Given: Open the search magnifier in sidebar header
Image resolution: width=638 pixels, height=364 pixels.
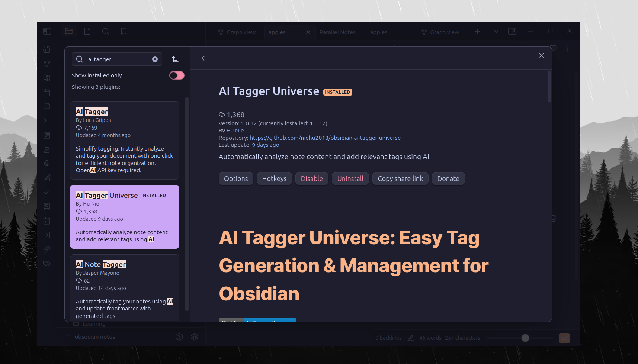Looking at the screenshot, I should coord(106,31).
